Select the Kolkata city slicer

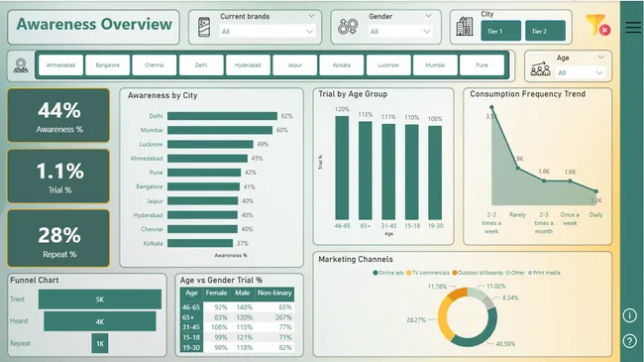(341, 65)
